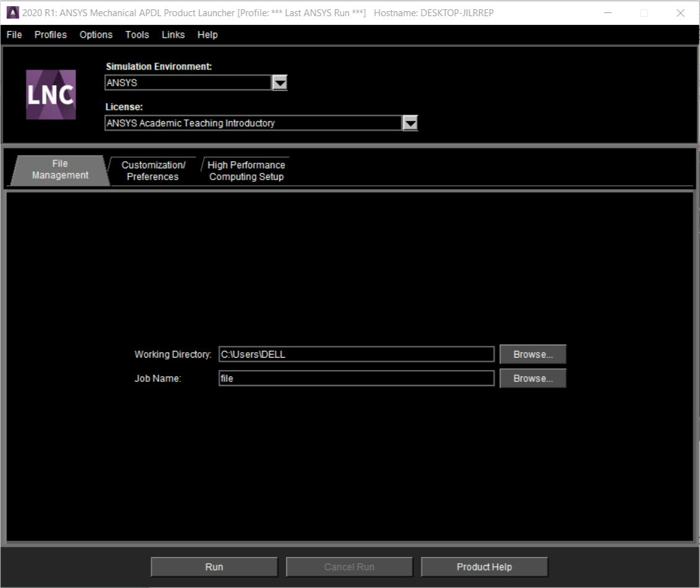The image size is (700, 588).
Task: Click Browse next to Job Name
Action: click(x=533, y=378)
